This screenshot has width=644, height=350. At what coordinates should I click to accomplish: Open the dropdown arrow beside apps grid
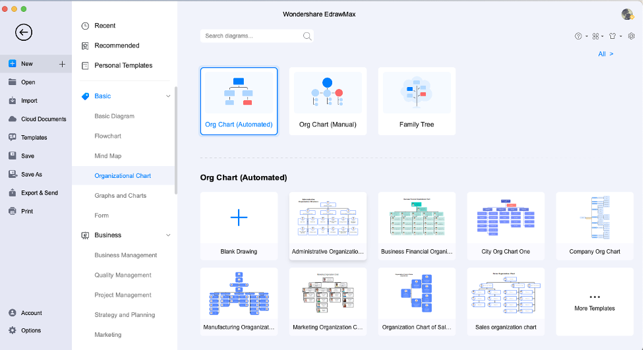pos(602,36)
